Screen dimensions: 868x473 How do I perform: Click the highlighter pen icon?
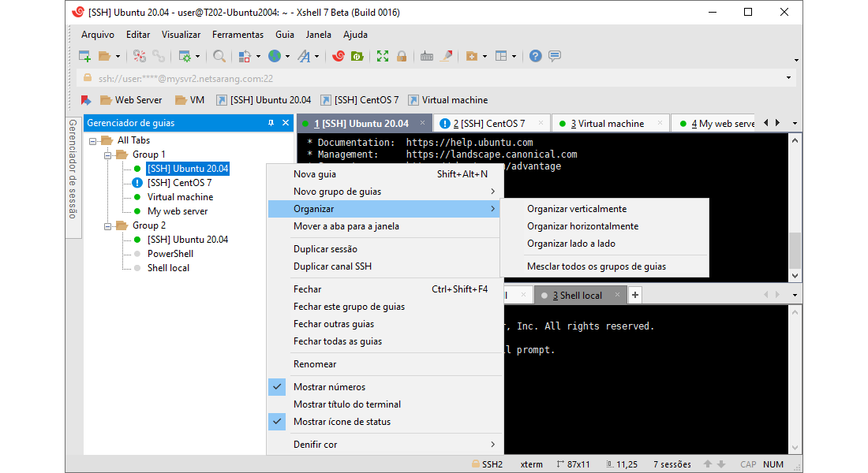(446, 56)
